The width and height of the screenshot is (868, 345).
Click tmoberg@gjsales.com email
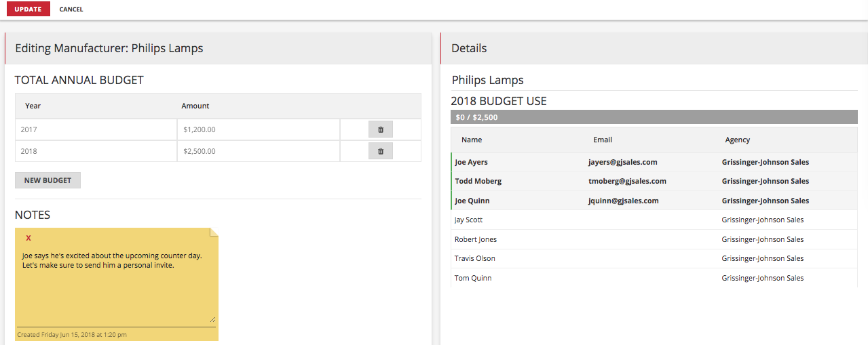[627, 181]
